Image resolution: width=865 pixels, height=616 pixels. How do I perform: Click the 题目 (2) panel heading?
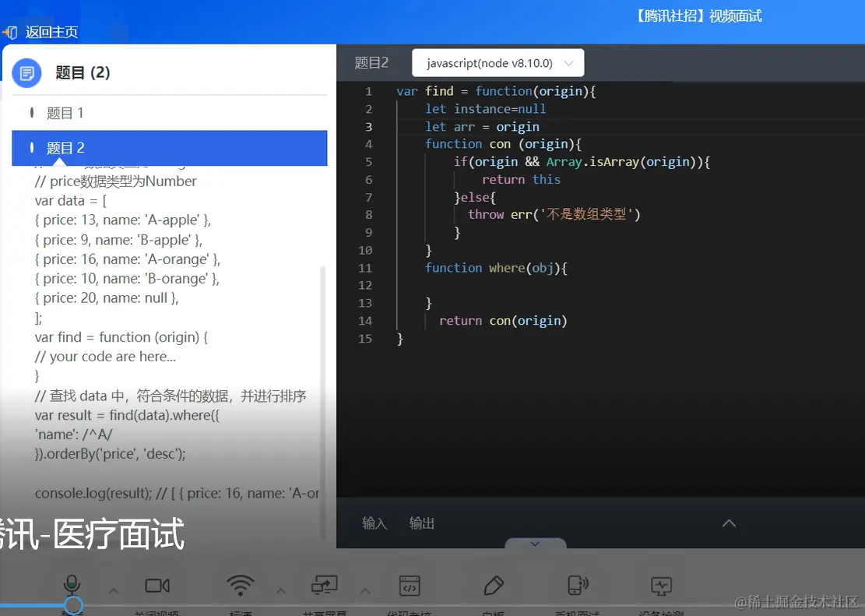(83, 72)
